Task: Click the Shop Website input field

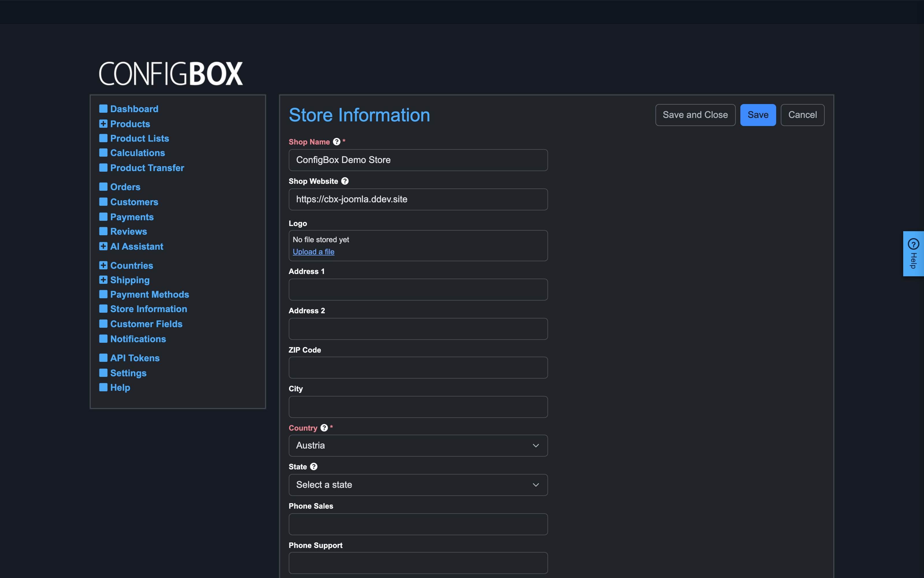Action: coord(418,199)
